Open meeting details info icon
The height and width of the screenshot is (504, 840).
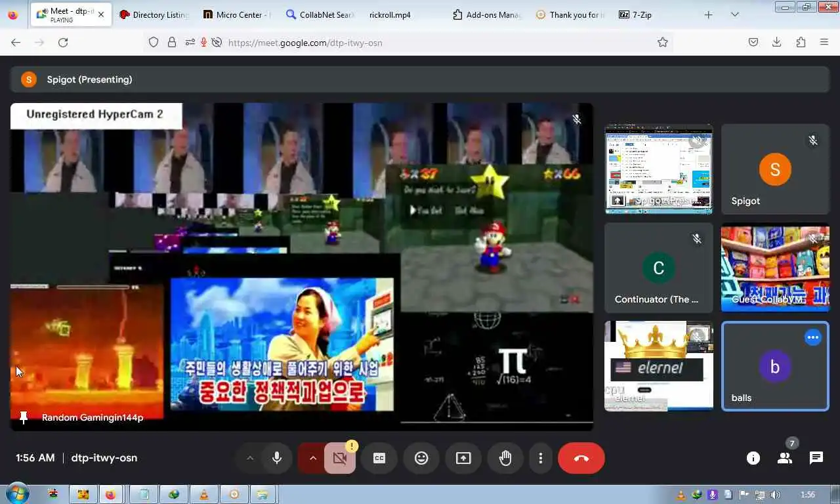pos(753,458)
